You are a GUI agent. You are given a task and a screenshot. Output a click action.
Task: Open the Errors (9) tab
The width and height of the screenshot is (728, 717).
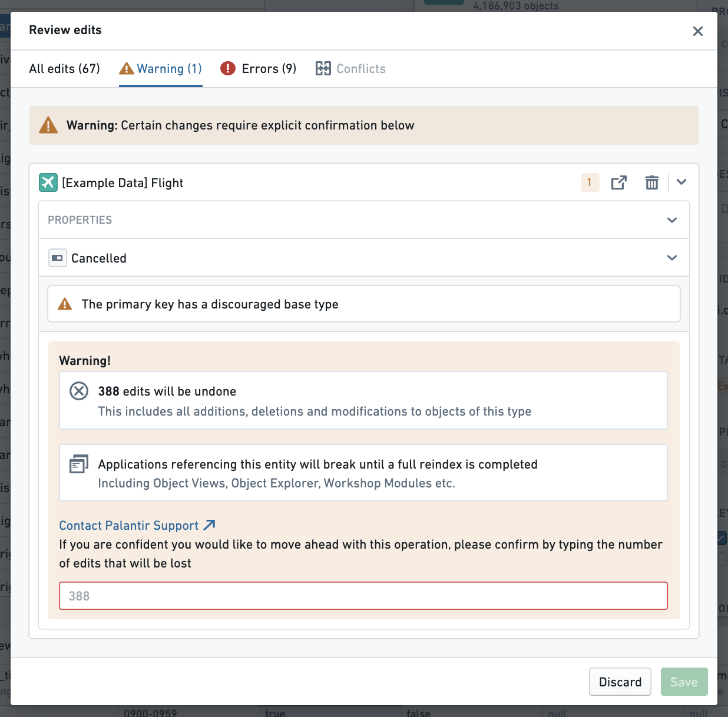259,69
